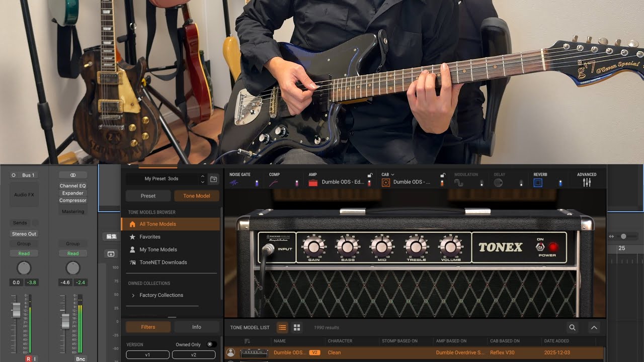Click the Favorites star icon
Viewport: 644px width, 362px height.
coord(132,237)
